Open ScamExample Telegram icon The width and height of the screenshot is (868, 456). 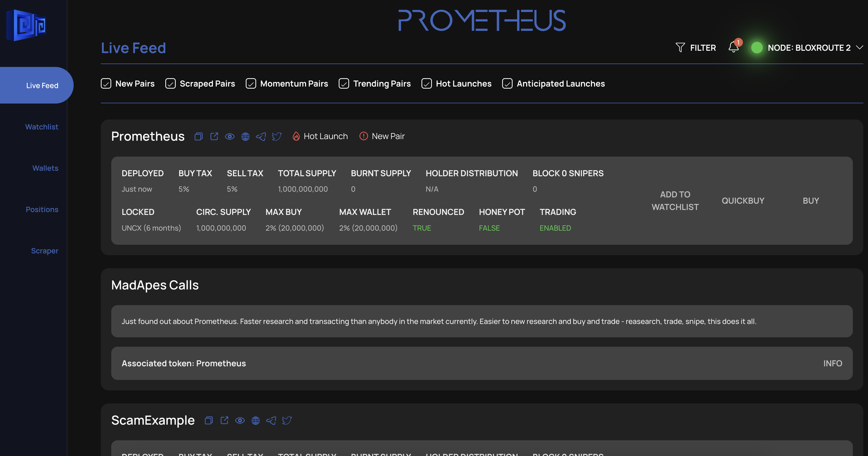coord(271,420)
